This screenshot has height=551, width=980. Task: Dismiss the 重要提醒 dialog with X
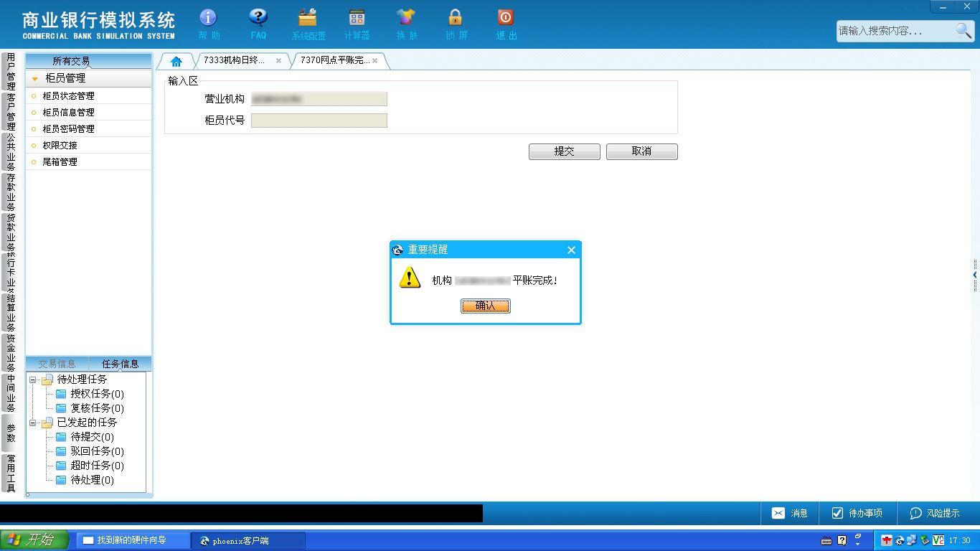(x=571, y=250)
